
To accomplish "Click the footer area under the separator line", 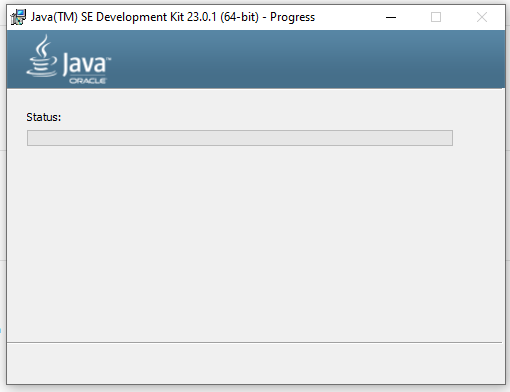I will tap(255, 363).
